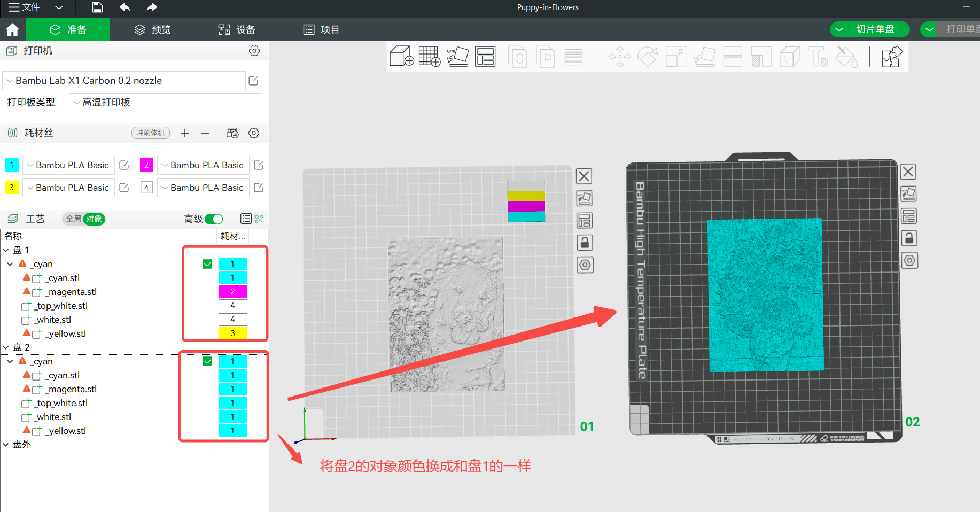Image resolution: width=980 pixels, height=512 pixels.
Task: Click the Undo arrow icon
Action: click(125, 7)
